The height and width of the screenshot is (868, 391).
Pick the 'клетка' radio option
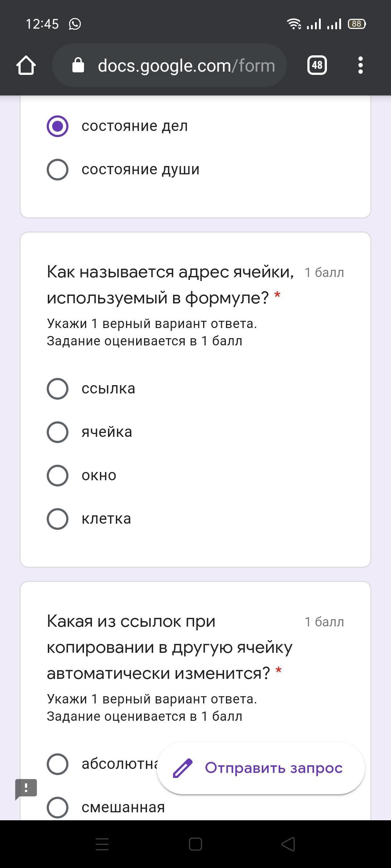click(x=58, y=519)
